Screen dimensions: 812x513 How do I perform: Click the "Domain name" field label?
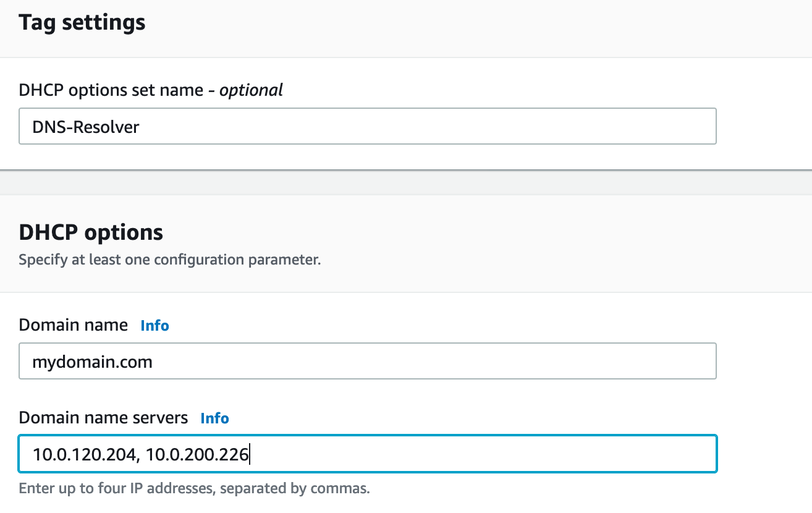74,325
